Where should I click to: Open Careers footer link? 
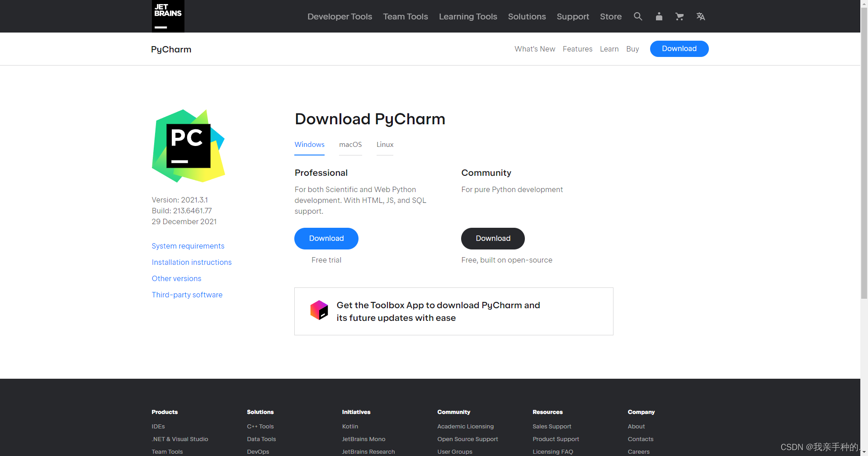(639, 452)
